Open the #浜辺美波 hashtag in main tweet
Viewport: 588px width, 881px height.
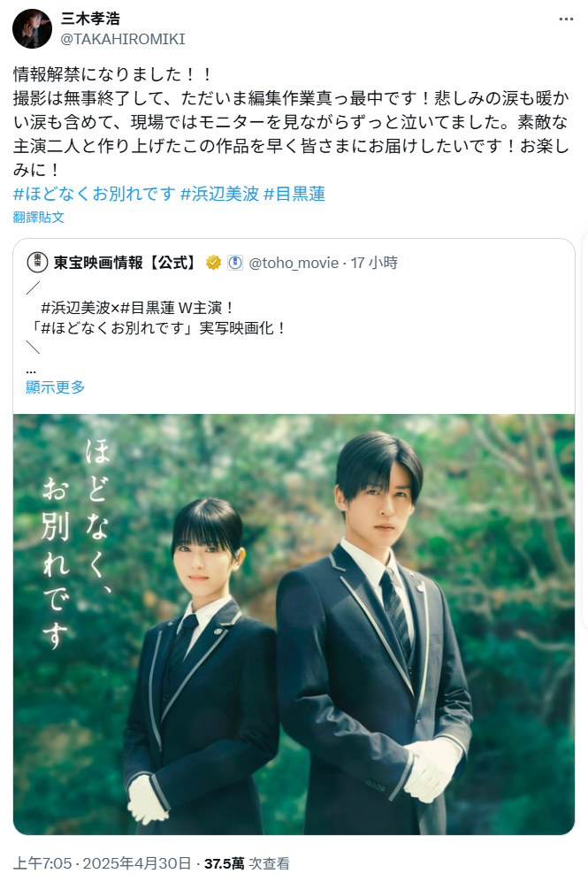tap(219, 194)
